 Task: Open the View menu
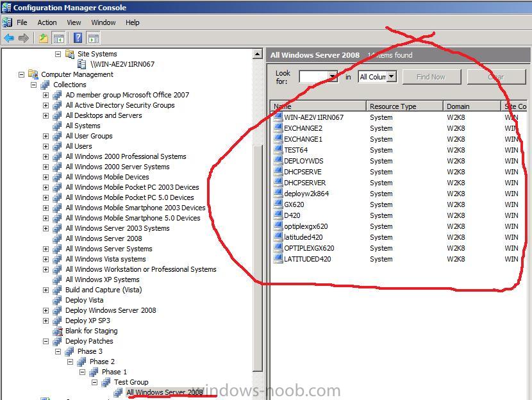(x=74, y=22)
